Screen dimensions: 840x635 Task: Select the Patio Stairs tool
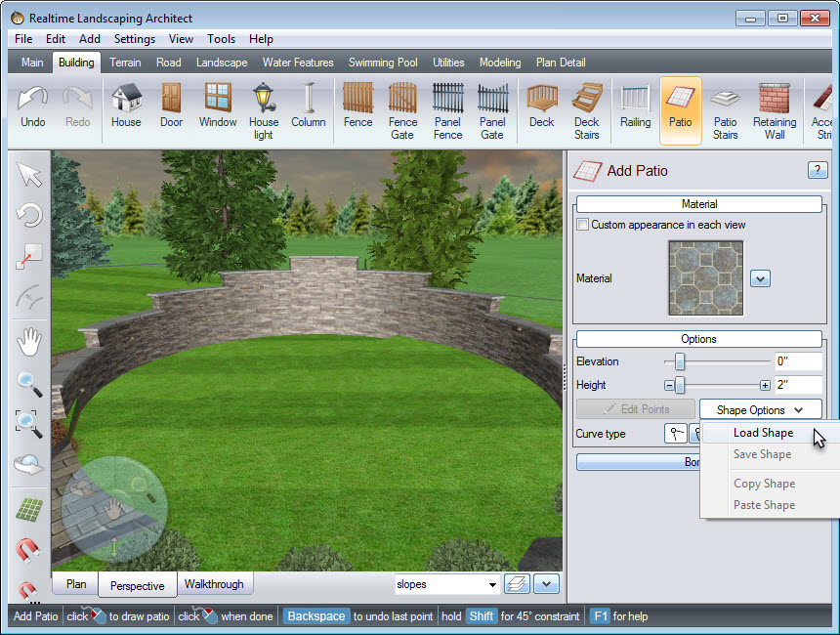[x=726, y=111]
